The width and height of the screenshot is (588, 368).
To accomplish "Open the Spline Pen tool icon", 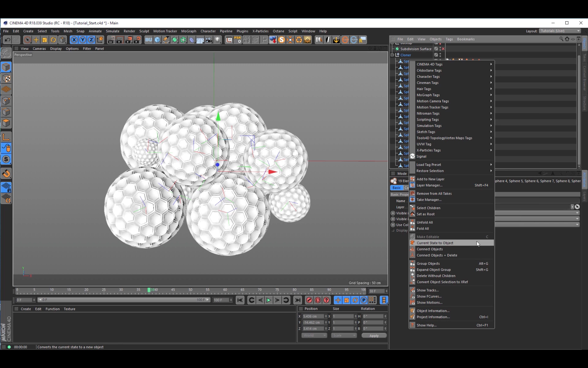I will pos(166,40).
